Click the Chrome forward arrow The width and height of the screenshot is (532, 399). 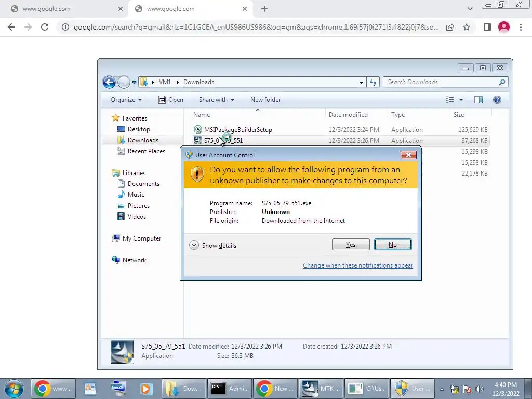(x=28, y=27)
